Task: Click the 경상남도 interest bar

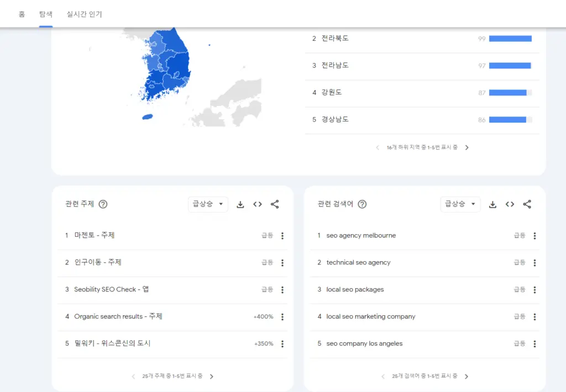Action: pos(510,120)
